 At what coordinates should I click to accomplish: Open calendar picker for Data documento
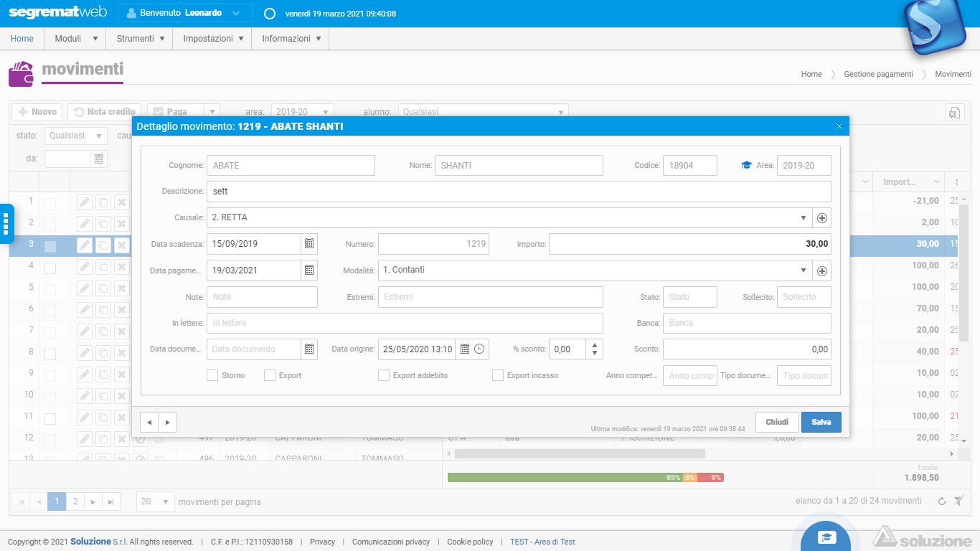[x=309, y=349]
